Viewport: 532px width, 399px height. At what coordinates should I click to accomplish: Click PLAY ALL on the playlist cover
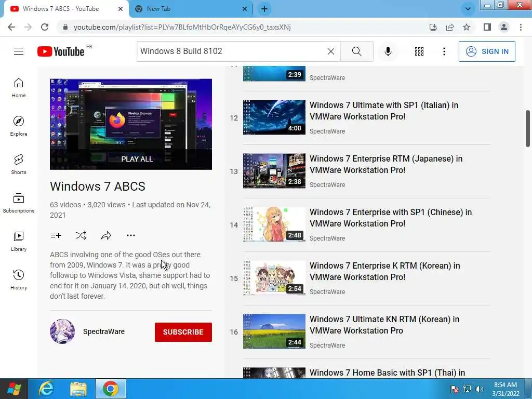(137, 159)
